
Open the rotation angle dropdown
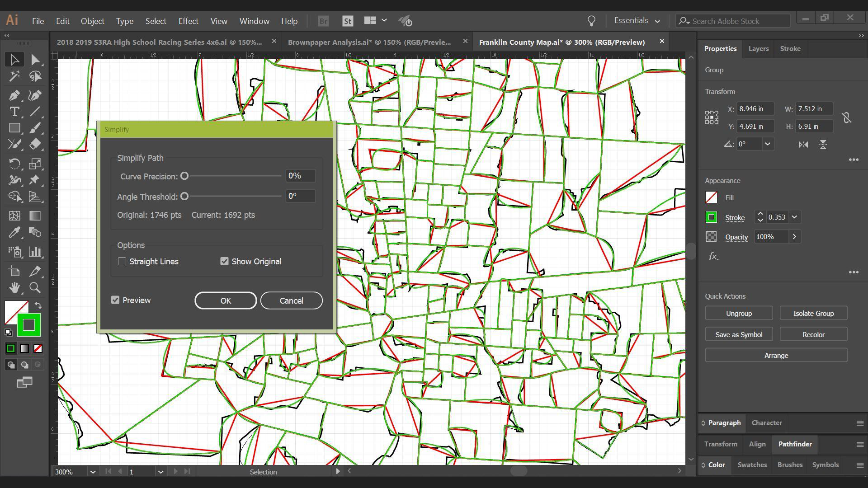point(767,144)
